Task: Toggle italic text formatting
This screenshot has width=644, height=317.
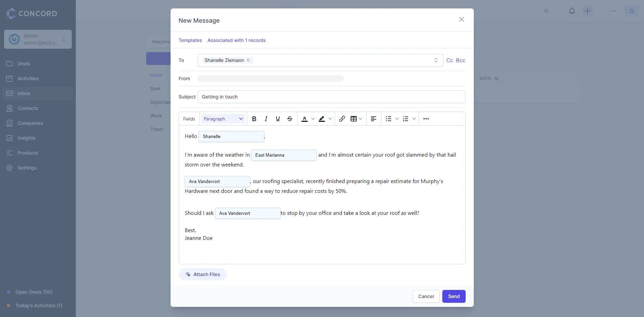Action: click(x=266, y=119)
